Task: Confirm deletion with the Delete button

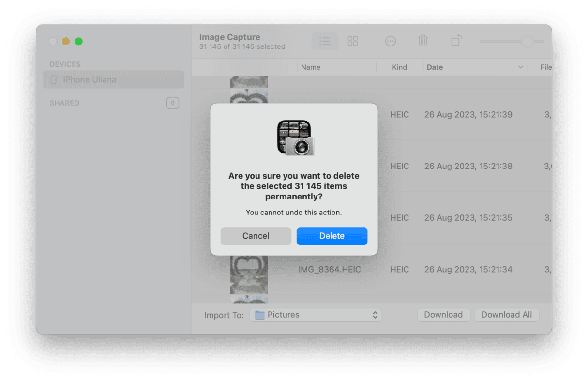Action: click(x=332, y=236)
